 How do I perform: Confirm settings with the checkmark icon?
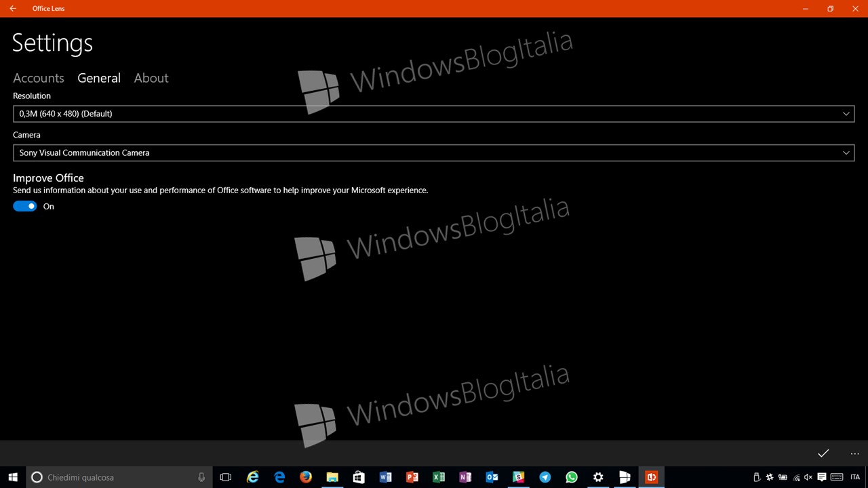[823, 453]
